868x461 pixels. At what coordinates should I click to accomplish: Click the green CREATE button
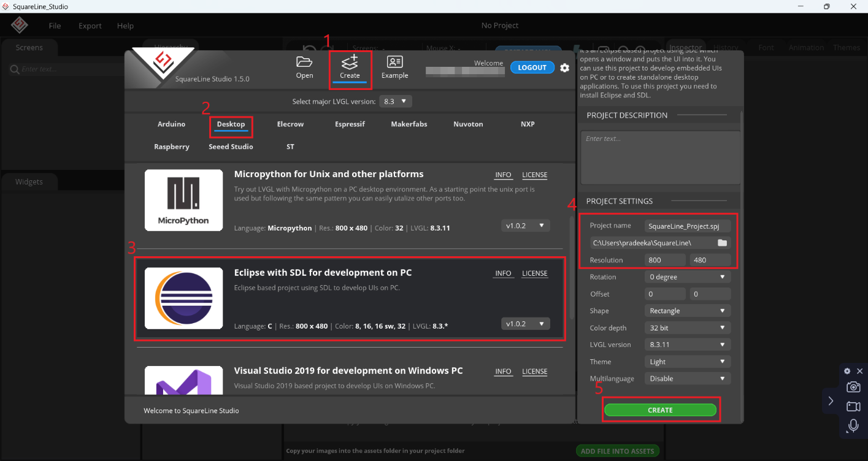click(x=660, y=410)
